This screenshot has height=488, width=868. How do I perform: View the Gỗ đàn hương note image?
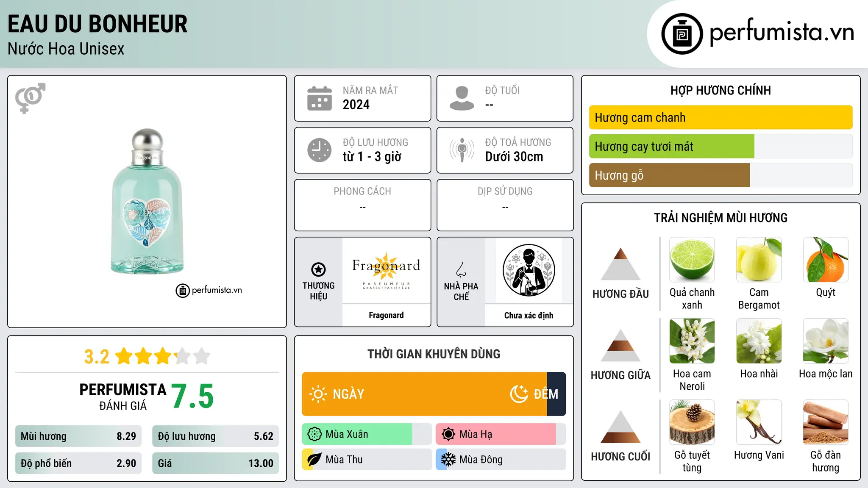(x=826, y=422)
